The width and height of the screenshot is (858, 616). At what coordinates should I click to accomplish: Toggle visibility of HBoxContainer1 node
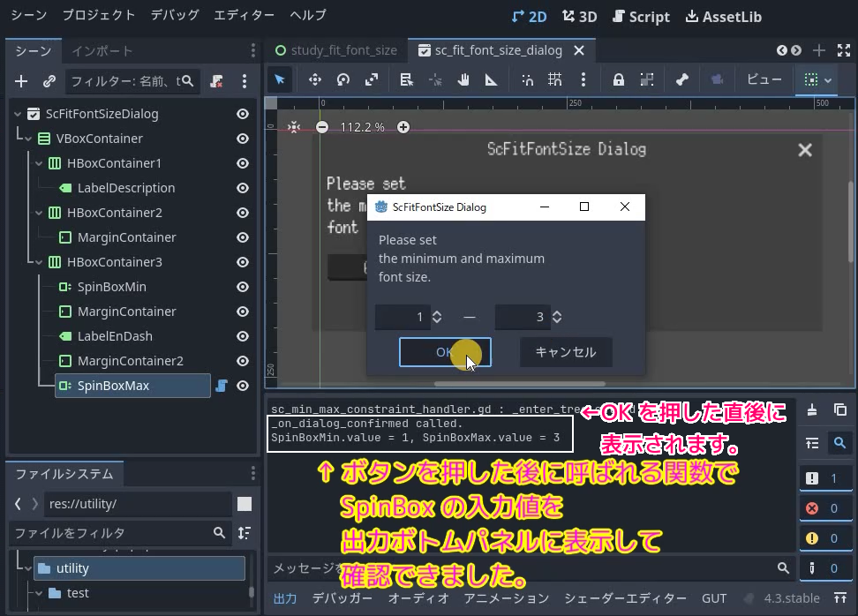[x=243, y=163]
